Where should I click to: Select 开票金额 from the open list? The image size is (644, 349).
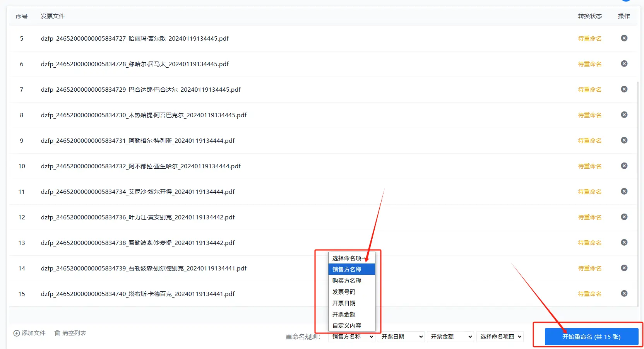click(x=344, y=314)
